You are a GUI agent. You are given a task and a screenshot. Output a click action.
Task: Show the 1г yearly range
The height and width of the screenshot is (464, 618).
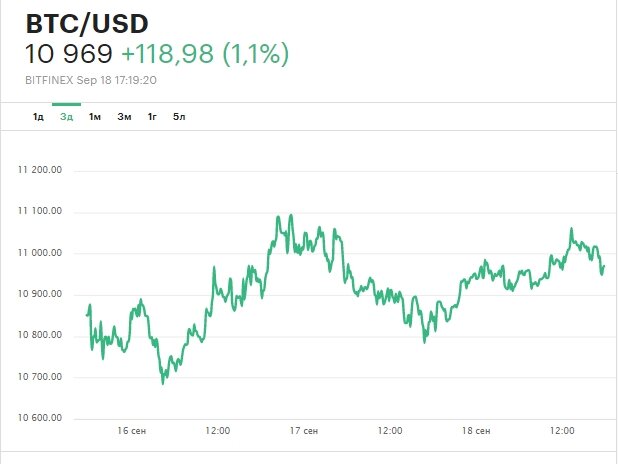152,117
